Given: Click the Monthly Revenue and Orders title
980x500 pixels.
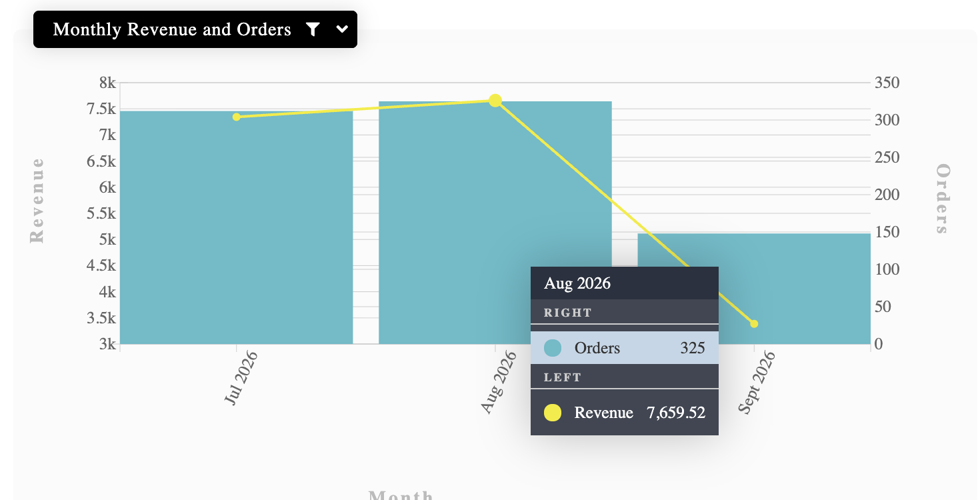Looking at the screenshot, I should point(172,29).
